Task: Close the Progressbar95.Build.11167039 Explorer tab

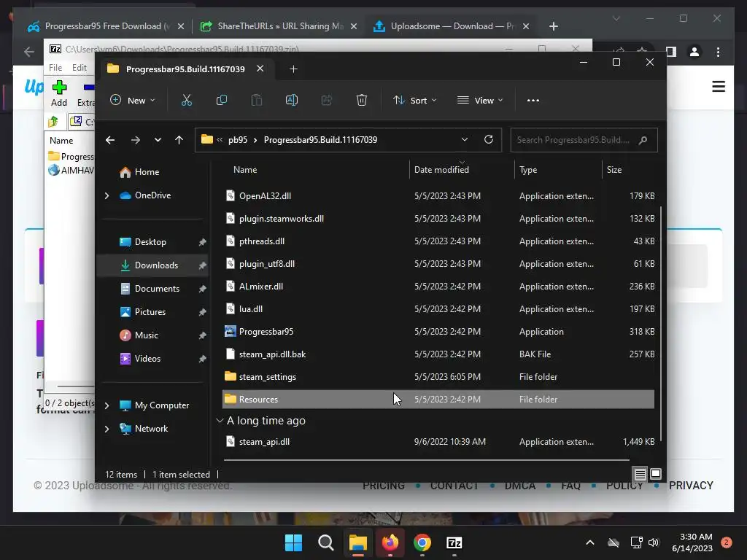Action: click(260, 69)
